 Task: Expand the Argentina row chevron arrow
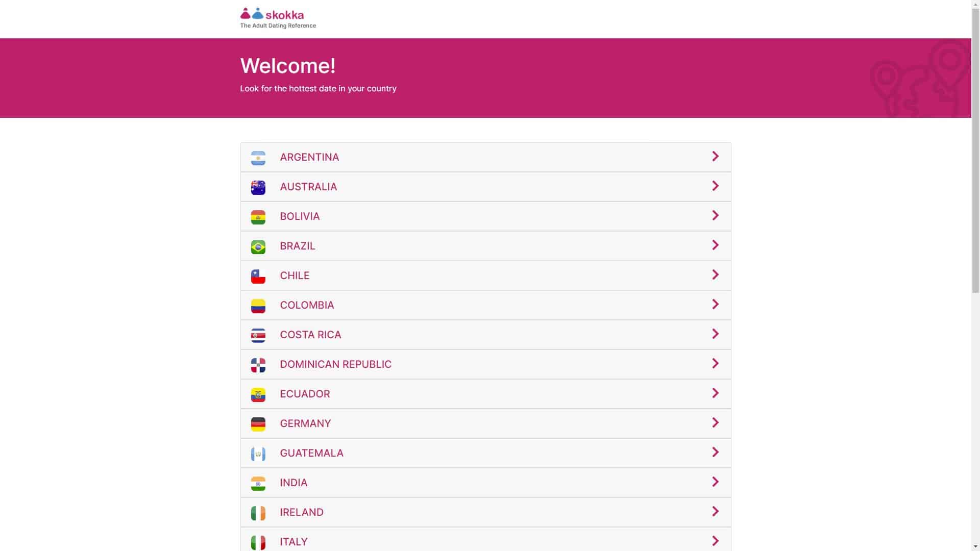tap(715, 156)
